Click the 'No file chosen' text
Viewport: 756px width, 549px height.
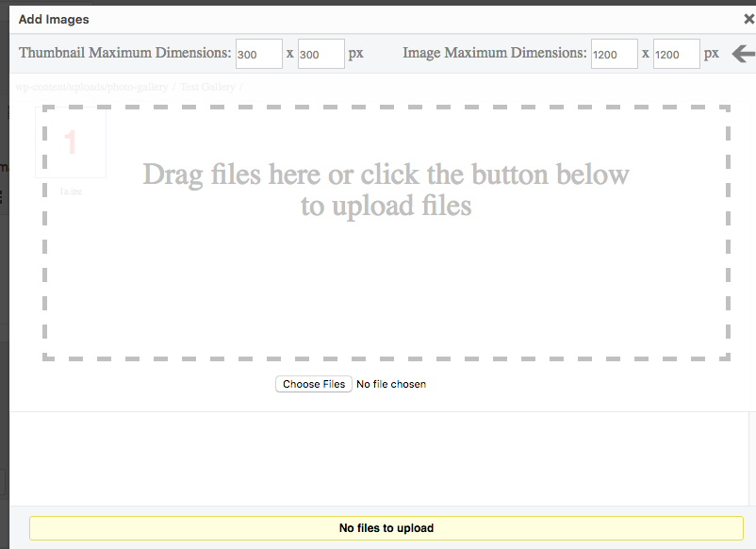click(x=391, y=384)
